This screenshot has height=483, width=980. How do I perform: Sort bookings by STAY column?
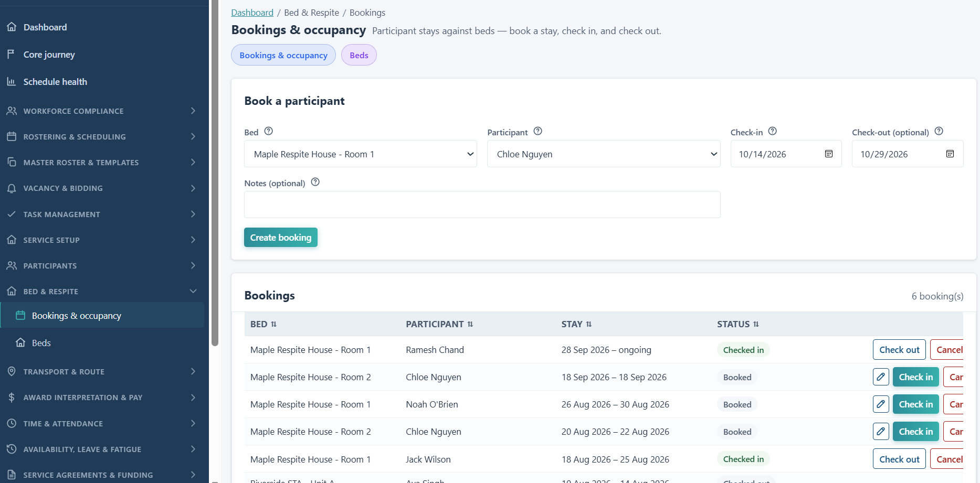(x=576, y=324)
